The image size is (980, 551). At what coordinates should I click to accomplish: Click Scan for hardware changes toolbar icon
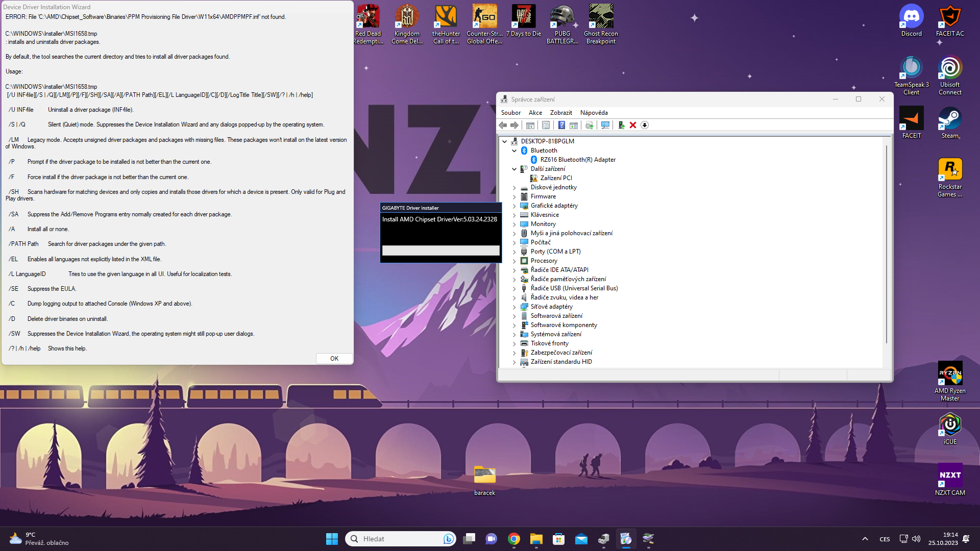pos(605,126)
